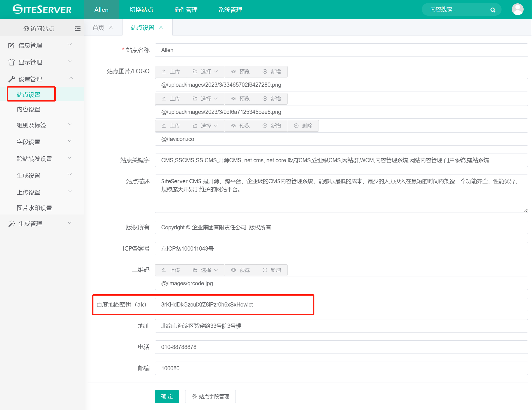This screenshot has width=532, height=410.
Task: Select the 设置管理 wrench icon
Action: tap(11, 79)
